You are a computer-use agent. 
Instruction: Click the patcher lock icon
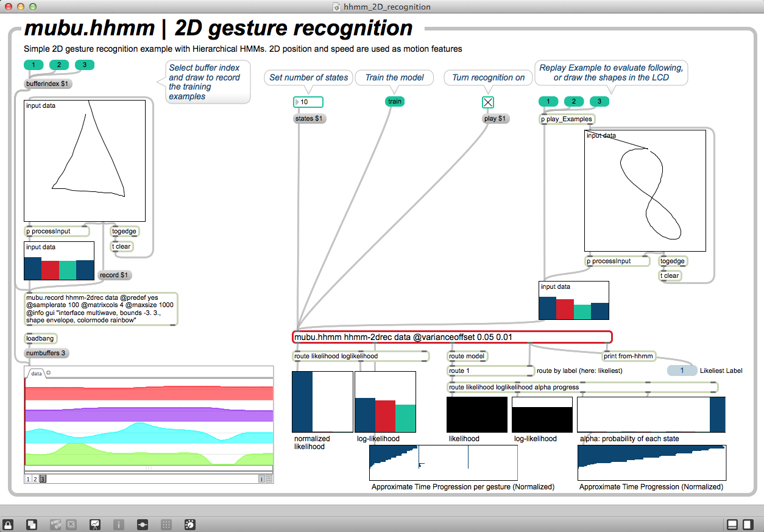pyautogui.click(x=9, y=524)
